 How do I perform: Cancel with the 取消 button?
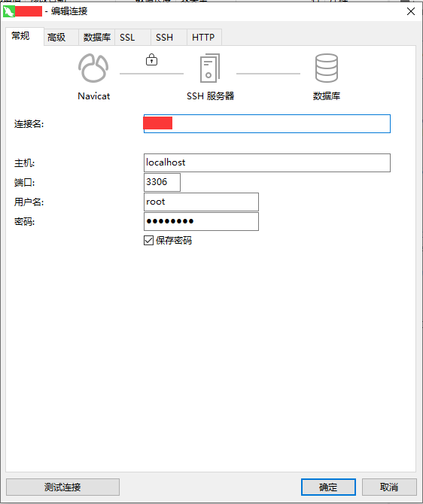389,487
